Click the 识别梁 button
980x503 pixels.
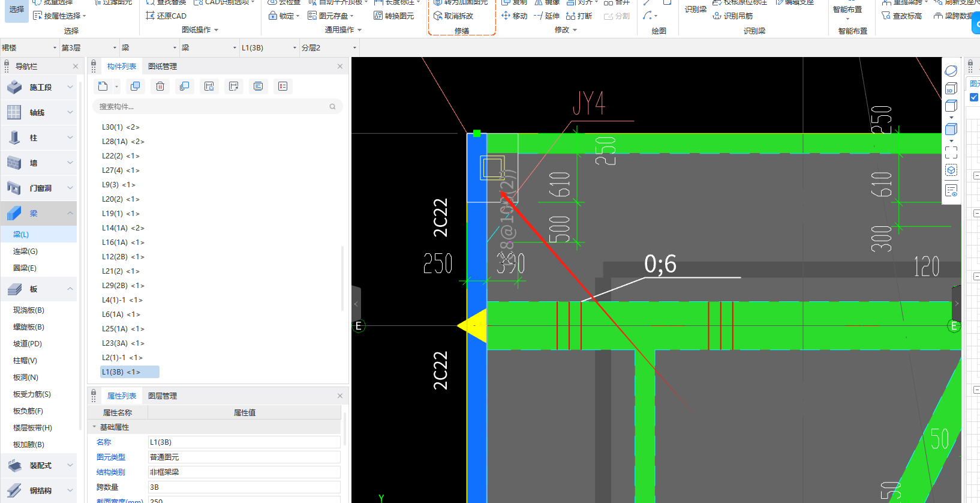(x=696, y=8)
